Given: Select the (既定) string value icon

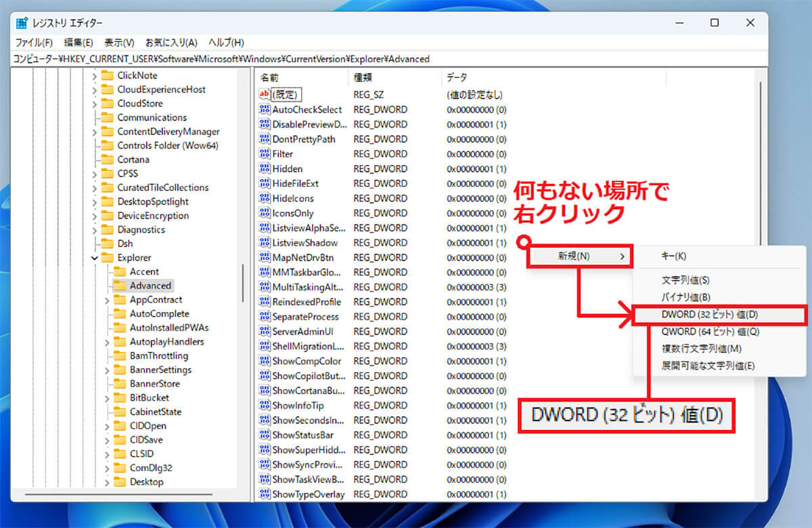Looking at the screenshot, I should click(265, 95).
